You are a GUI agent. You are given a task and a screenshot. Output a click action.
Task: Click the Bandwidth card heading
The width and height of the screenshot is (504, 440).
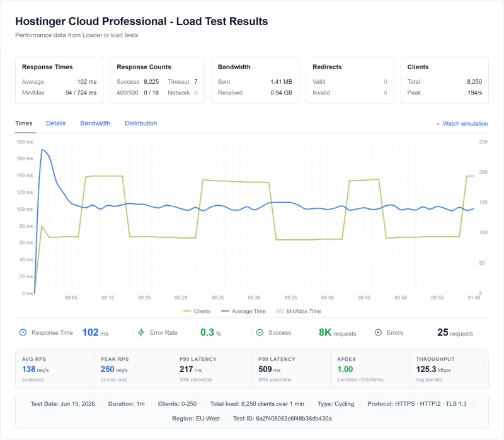coord(234,67)
